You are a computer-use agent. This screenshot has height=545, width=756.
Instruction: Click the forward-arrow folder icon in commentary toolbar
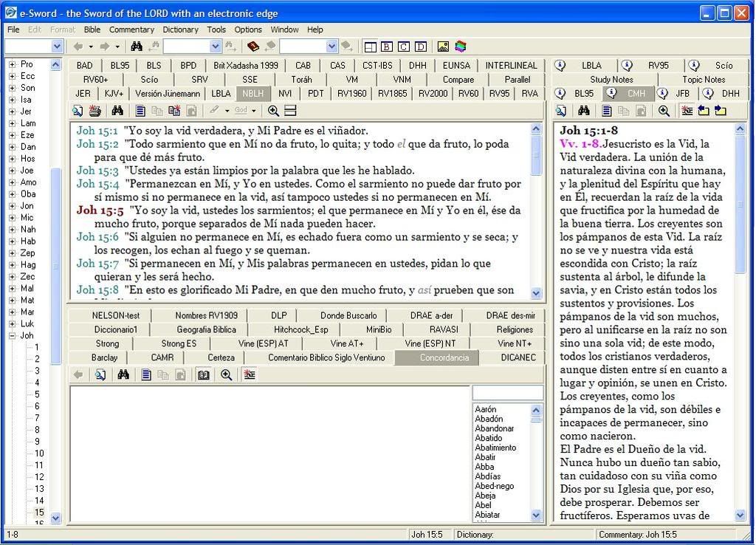point(721,111)
